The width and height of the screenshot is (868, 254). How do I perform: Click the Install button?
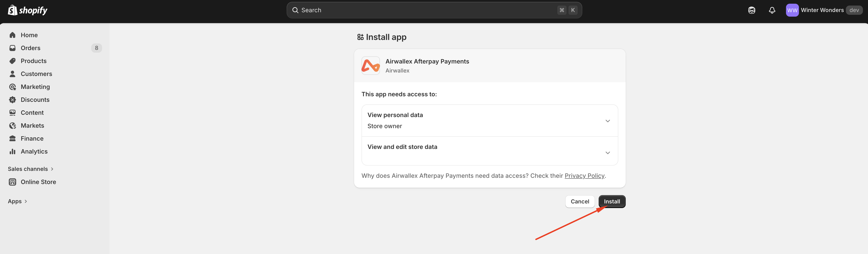[612, 201]
